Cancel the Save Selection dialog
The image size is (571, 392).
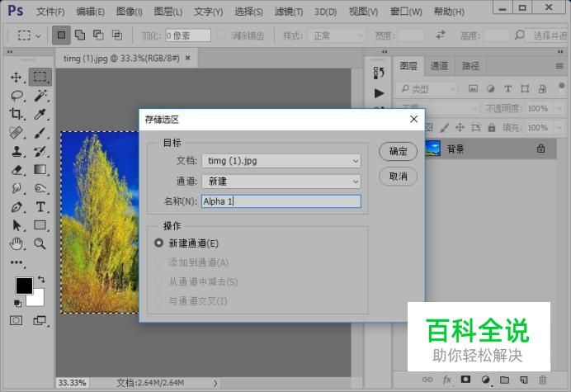tap(398, 177)
